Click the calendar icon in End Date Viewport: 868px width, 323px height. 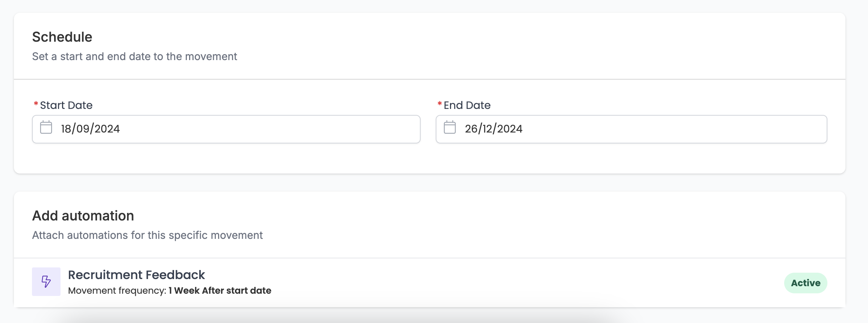click(450, 127)
